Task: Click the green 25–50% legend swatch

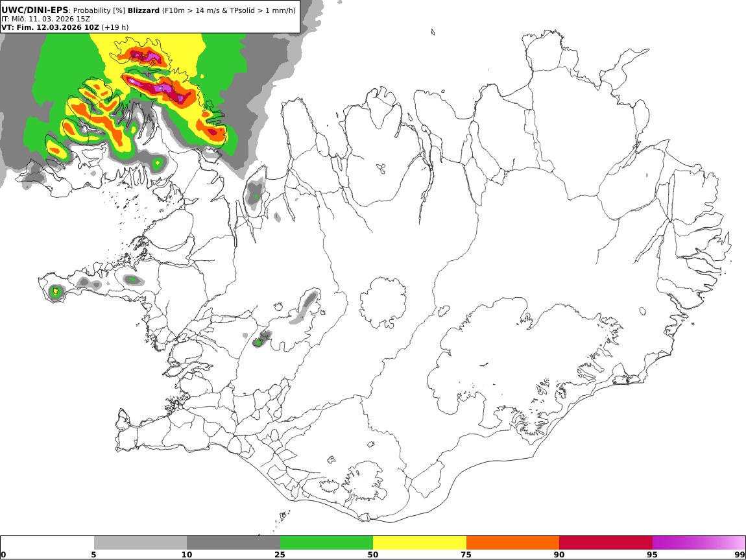Action: click(x=326, y=542)
